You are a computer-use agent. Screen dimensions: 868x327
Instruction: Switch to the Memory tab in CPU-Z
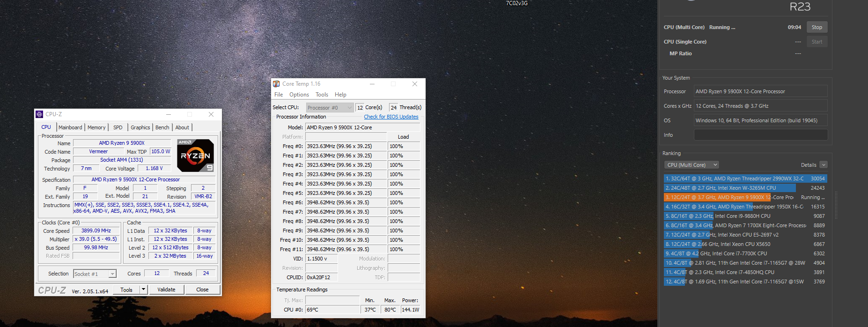tap(96, 127)
